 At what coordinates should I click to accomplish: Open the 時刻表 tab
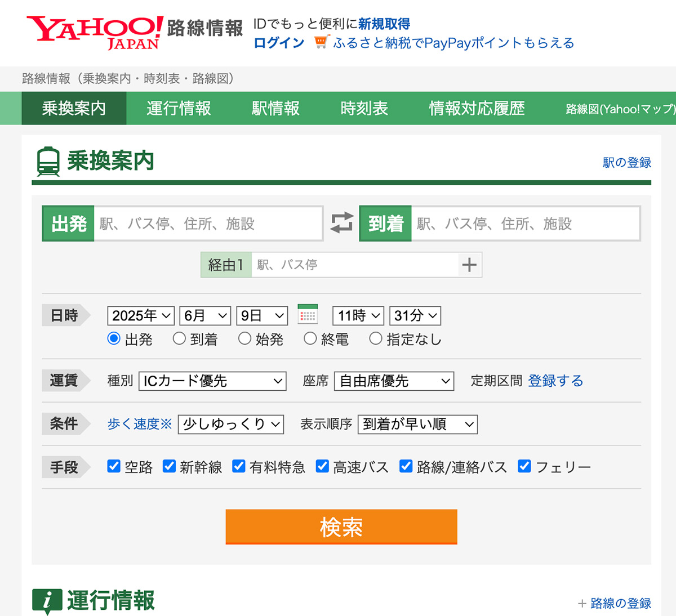pyautogui.click(x=364, y=108)
